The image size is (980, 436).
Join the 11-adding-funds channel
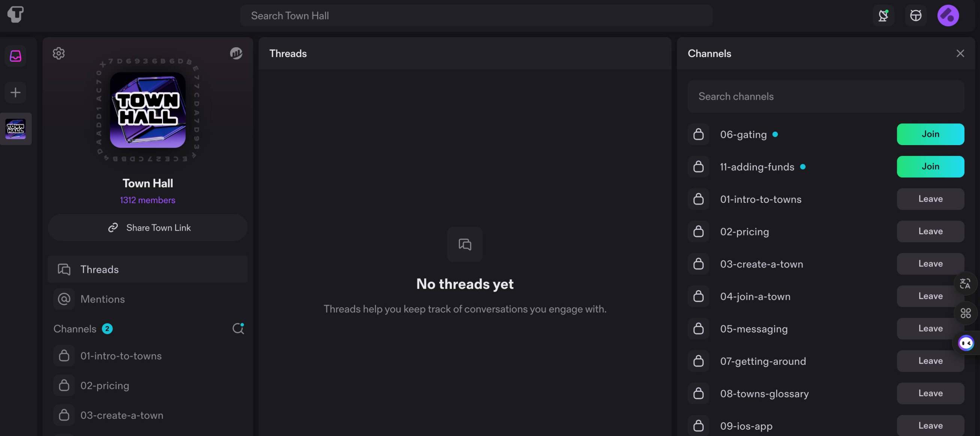point(931,167)
